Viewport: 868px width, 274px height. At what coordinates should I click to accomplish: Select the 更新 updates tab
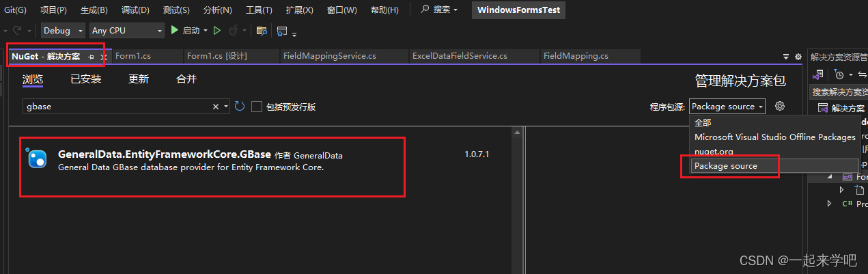point(139,79)
